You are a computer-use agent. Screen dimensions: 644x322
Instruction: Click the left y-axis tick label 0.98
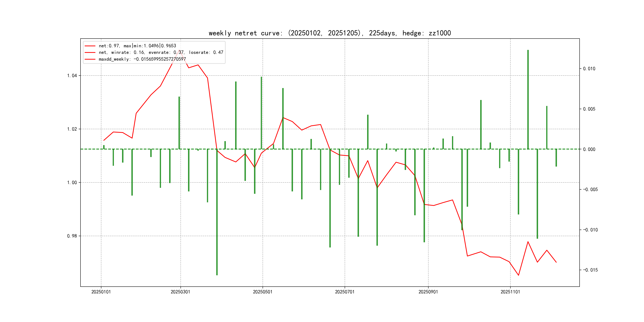point(72,236)
